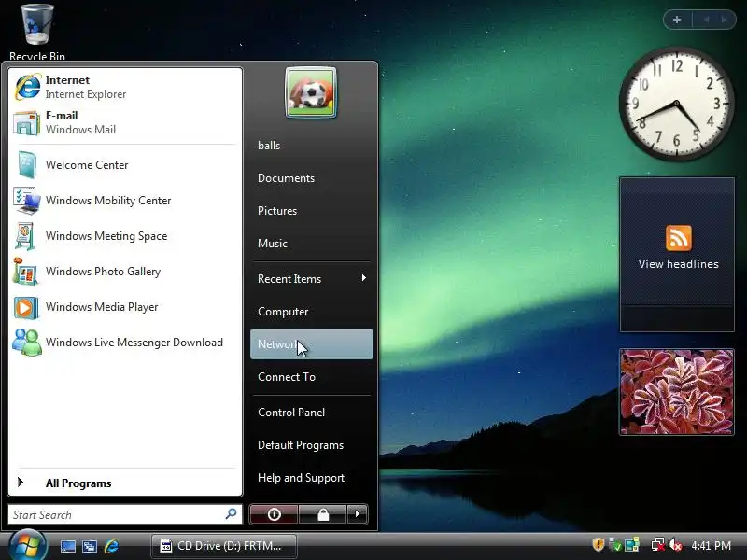The image size is (747, 560).
Task: Click the 4:41 PM clock
Action: pos(712,545)
